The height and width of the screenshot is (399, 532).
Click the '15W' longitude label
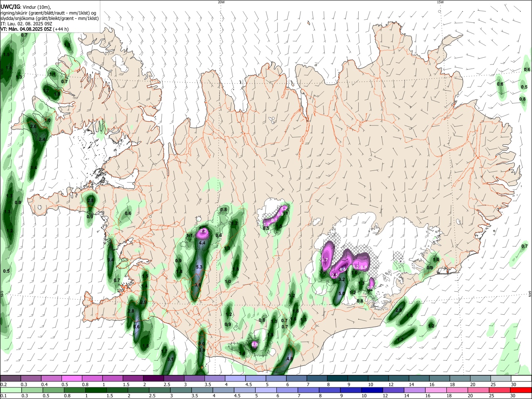440,2
